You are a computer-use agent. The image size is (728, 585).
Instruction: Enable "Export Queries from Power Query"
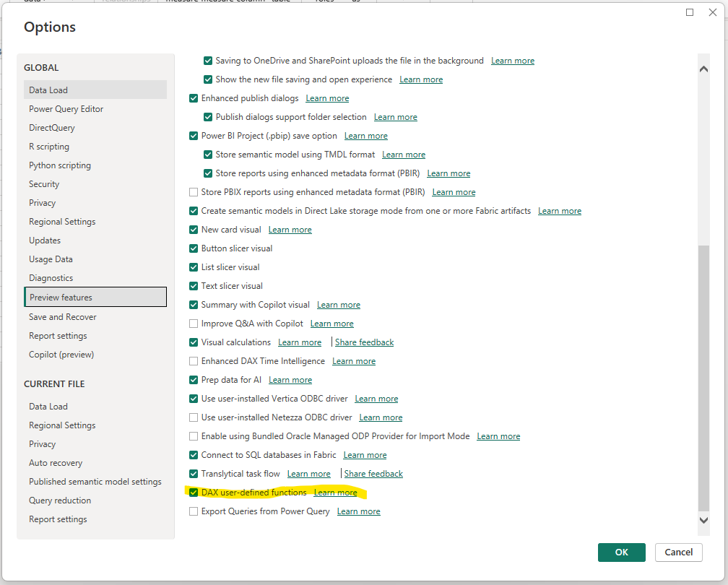194,511
